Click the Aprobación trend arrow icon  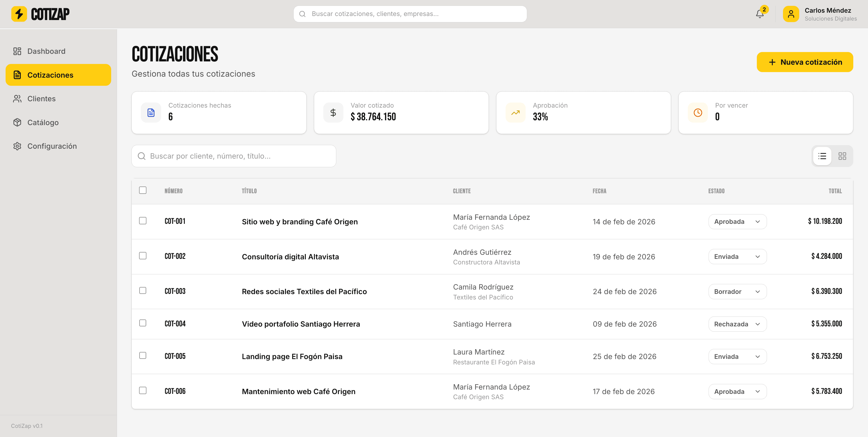tap(515, 112)
